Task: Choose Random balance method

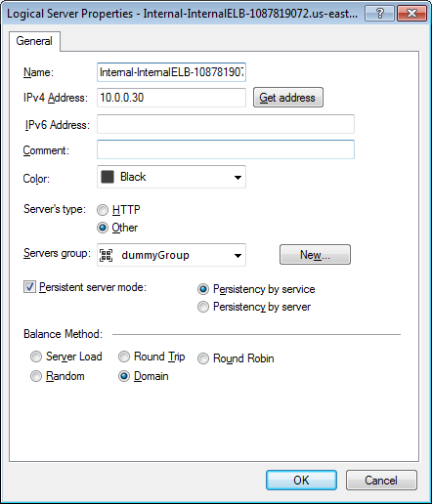Action: [x=36, y=376]
